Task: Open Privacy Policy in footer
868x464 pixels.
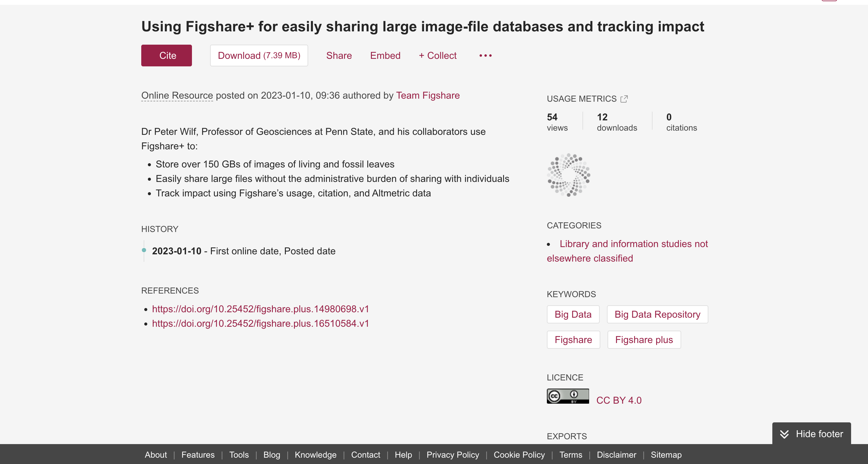Action: [452, 455]
